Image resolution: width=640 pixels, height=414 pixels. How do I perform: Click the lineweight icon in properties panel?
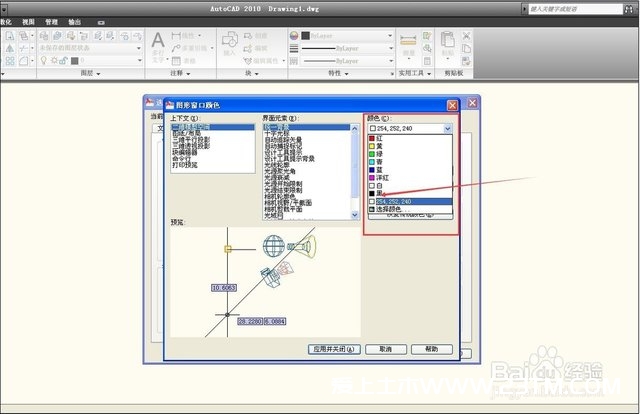[294, 48]
